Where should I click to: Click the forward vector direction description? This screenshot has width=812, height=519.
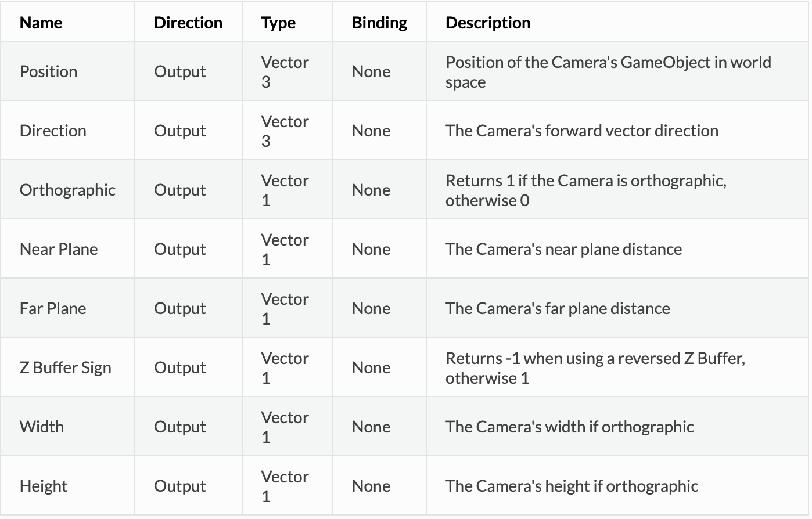[x=582, y=131]
